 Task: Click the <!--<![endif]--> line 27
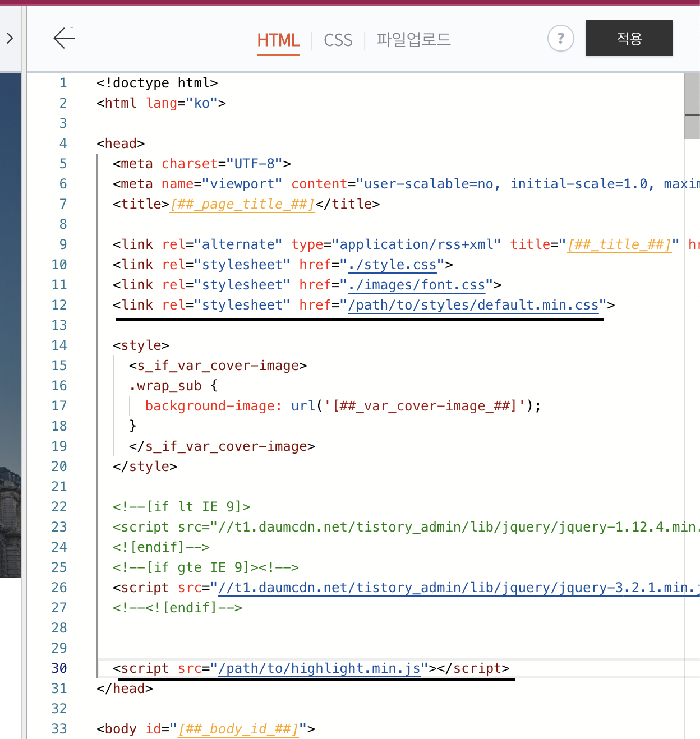pos(177,608)
